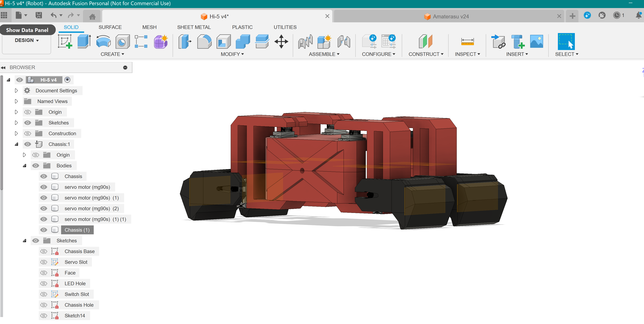The height and width of the screenshot is (324, 644).
Task: Select the Move/Copy arrows tool
Action: point(281,41)
